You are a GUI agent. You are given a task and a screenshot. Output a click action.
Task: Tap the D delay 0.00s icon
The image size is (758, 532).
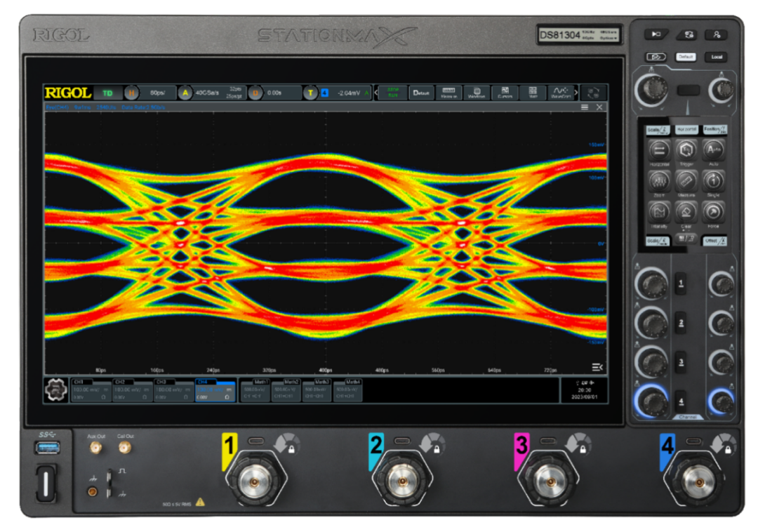(x=255, y=93)
